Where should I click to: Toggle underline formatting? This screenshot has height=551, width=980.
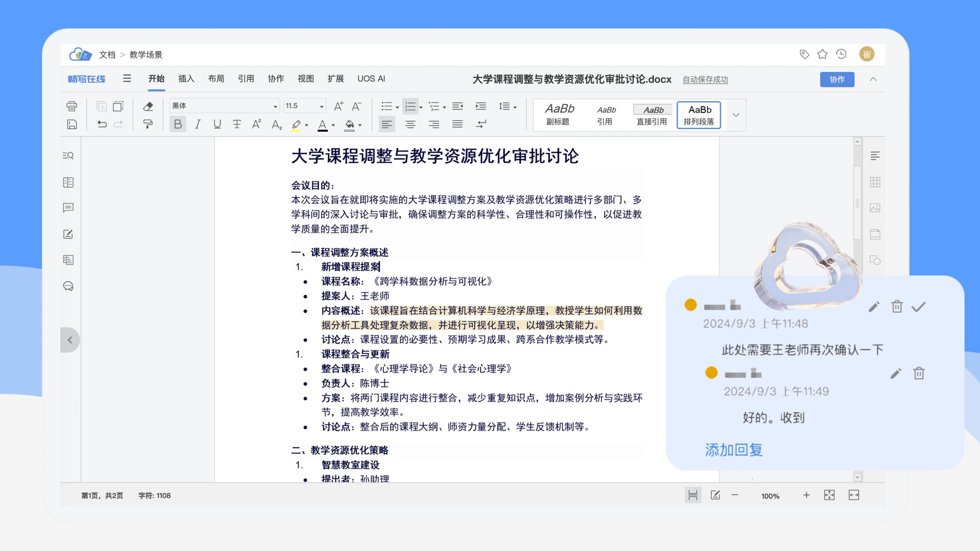(217, 124)
